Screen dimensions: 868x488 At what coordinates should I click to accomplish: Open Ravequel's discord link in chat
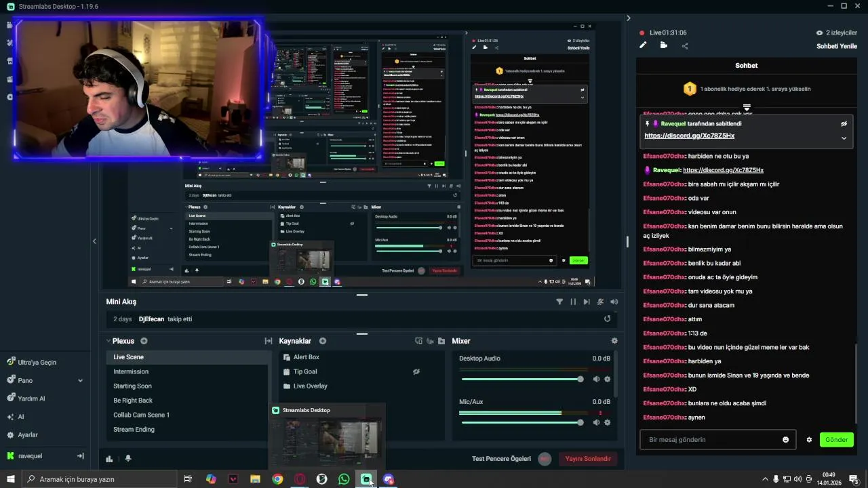723,170
